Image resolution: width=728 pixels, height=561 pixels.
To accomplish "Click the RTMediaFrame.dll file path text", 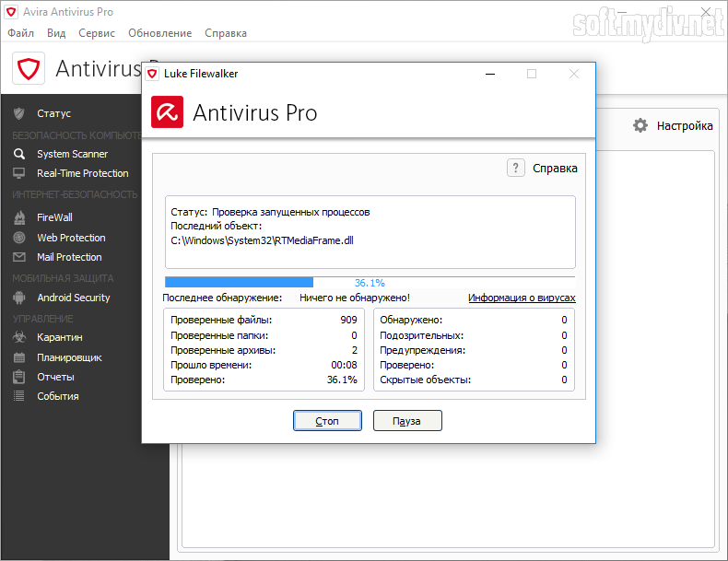I will 263,240.
